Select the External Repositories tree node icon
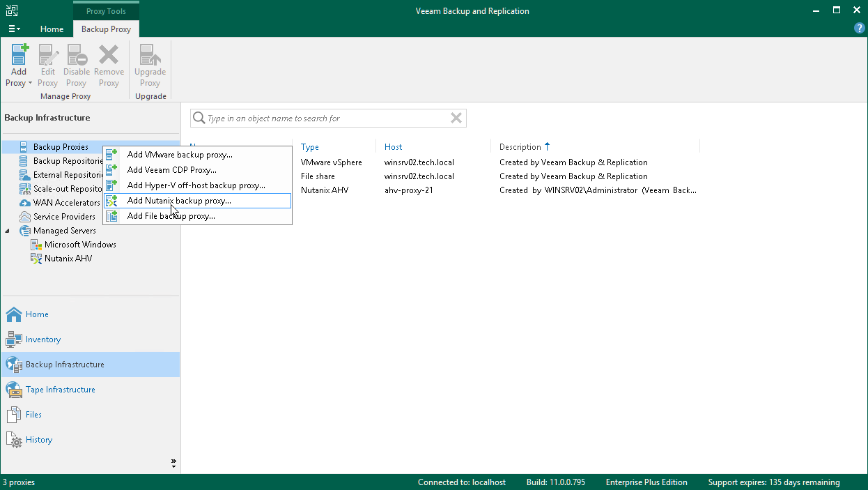The image size is (868, 490). (x=24, y=175)
